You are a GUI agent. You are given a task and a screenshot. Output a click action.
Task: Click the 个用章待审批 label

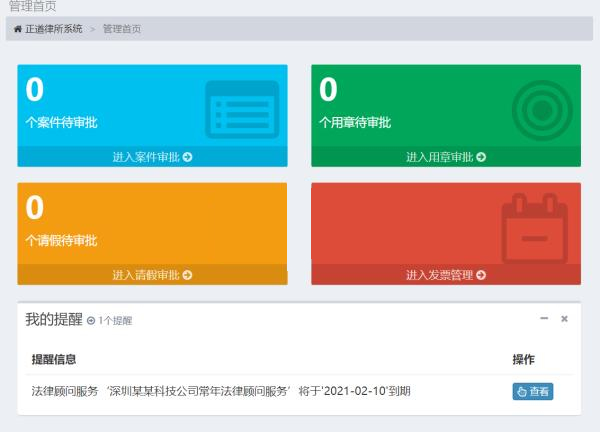(355, 123)
